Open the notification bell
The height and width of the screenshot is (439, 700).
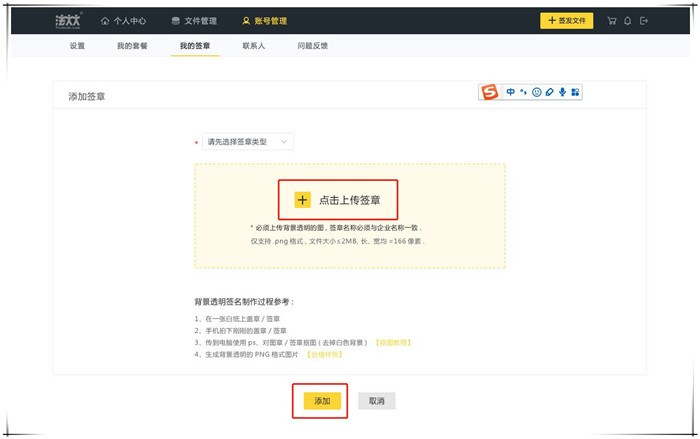tap(627, 21)
